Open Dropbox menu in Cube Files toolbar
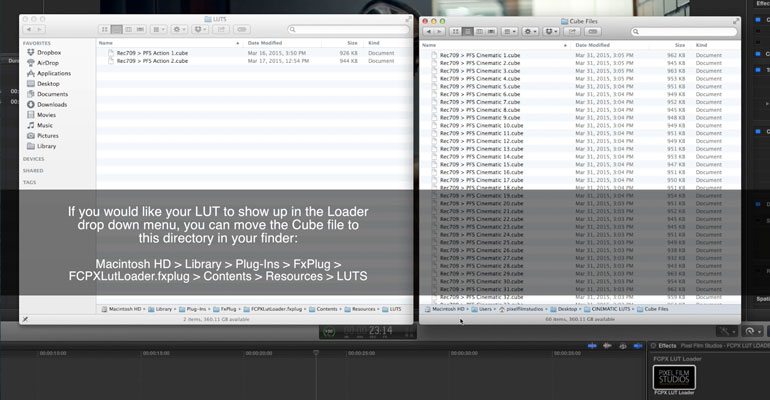Viewport: 770px width, 400px height. [x=551, y=31]
